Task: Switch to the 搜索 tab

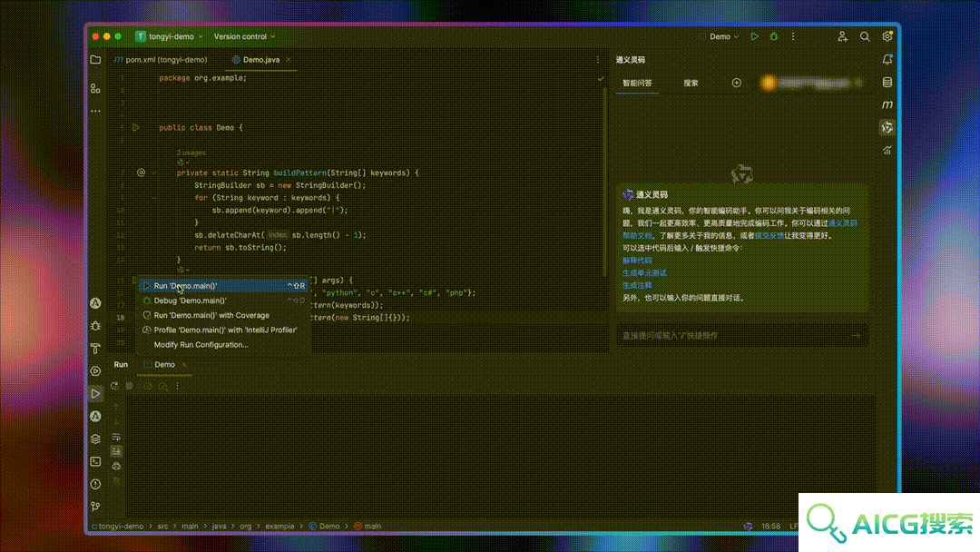Action: pos(691,84)
